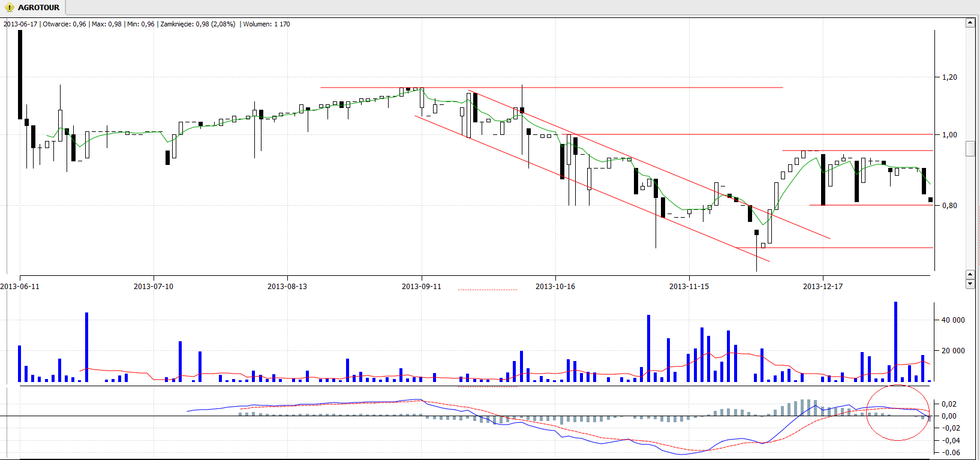Image resolution: width=980 pixels, height=460 pixels.
Task: Click the 2013-10-16 date label on the time axis
Action: [555, 287]
